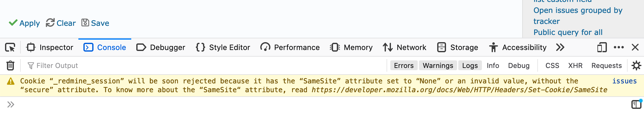Open the Network tab
Screen dimensions: 644x129
coord(404,48)
